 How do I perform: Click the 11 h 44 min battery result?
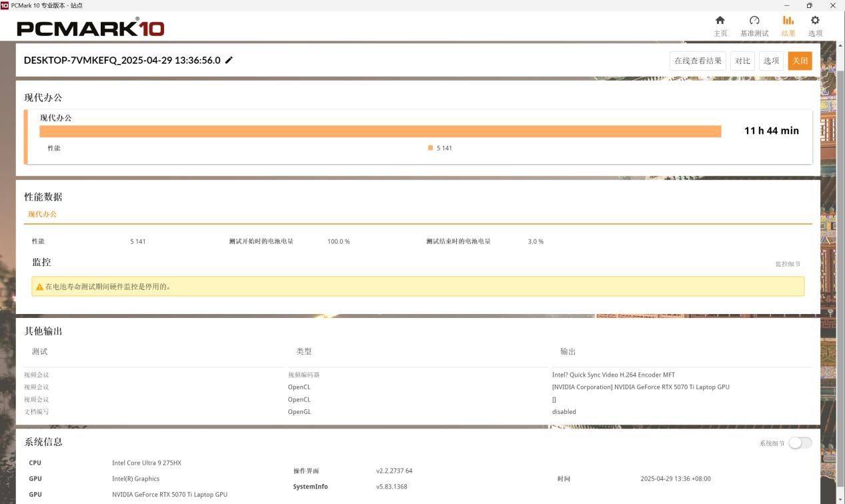(x=772, y=131)
